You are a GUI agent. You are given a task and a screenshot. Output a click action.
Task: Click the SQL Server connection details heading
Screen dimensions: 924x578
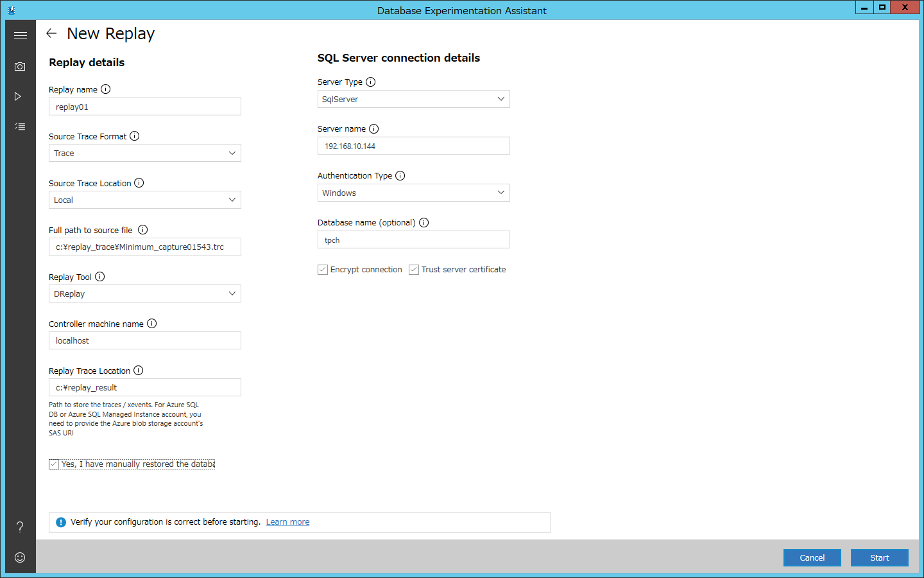click(398, 58)
